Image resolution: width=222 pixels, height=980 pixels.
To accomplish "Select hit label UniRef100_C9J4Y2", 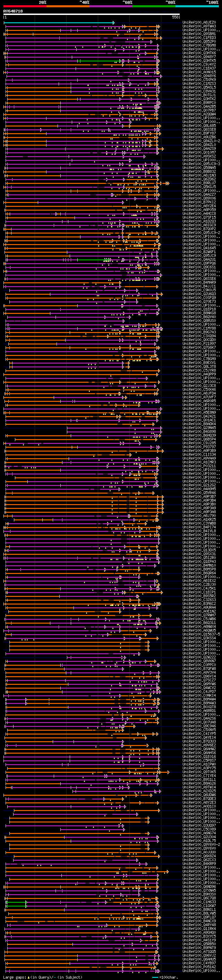I will pos(199,64).
